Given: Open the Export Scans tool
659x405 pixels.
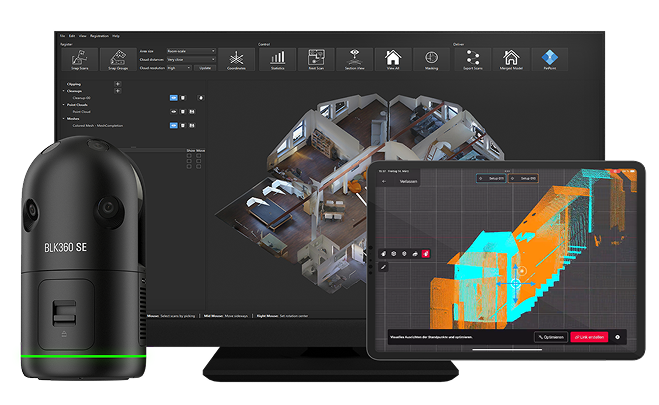Looking at the screenshot, I should coord(474,59).
